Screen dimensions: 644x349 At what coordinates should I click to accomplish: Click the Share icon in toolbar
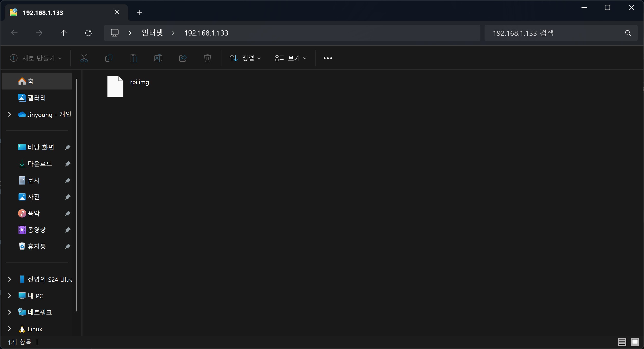[183, 58]
